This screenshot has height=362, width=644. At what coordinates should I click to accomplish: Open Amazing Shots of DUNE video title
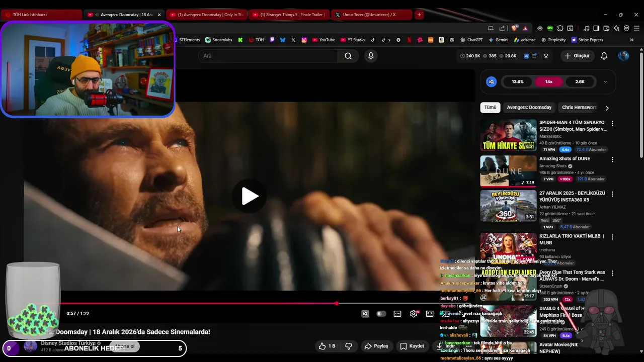[x=565, y=159]
